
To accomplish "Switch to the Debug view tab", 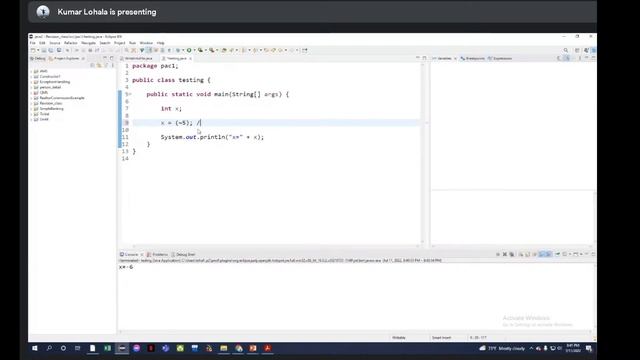I will [38, 58].
